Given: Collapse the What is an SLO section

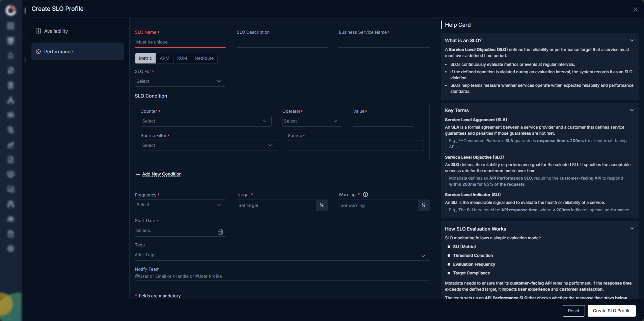Looking at the screenshot, I should tap(632, 41).
